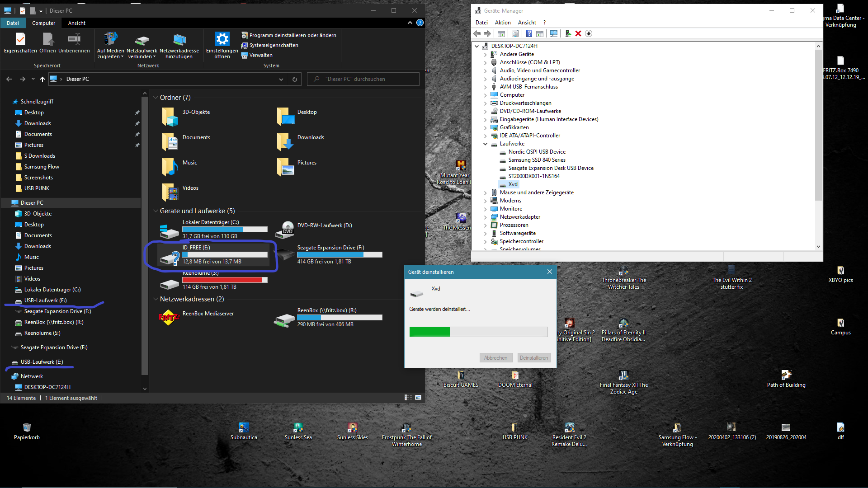The image size is (868, 488).
Task: Switch to large icons view in status bar
Action: [418, 398]
